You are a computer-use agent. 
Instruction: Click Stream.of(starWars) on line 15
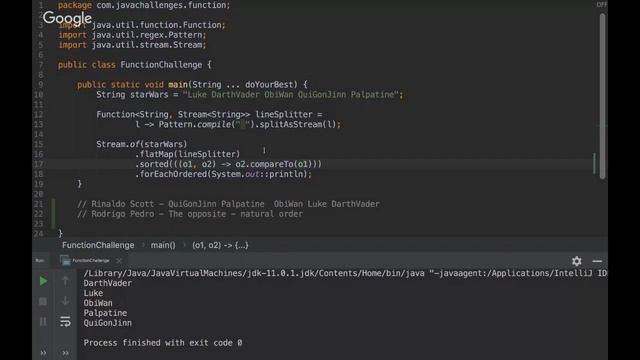pyautogui.click(x=142, y=144)
